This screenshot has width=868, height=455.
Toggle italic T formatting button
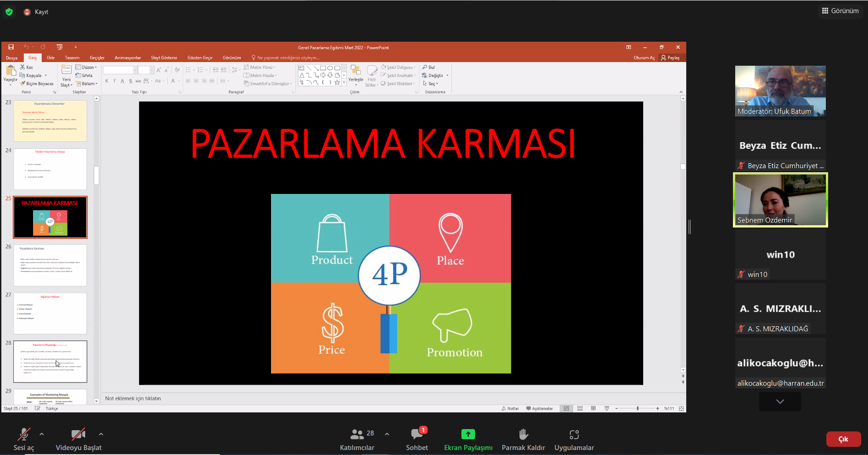pyautogui.click(x=115, y=81)
